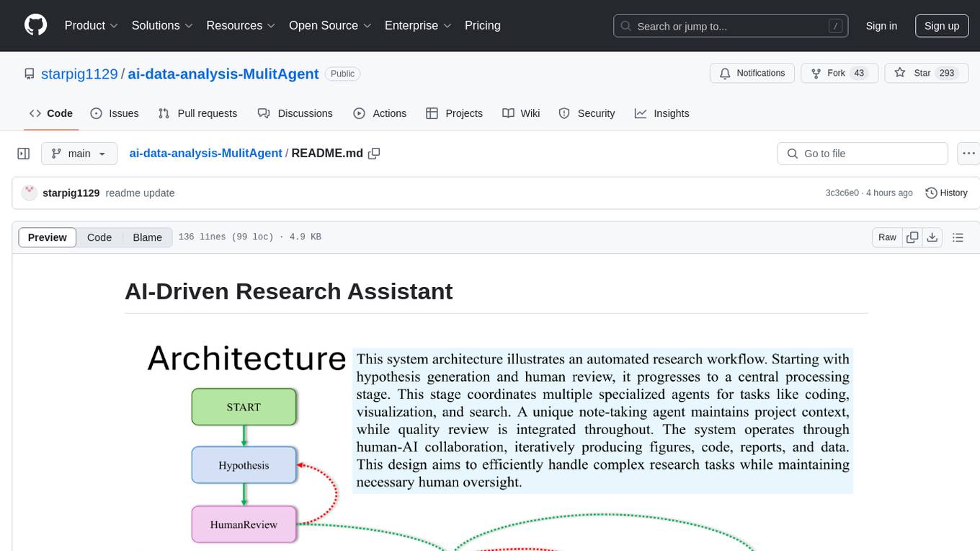Expand the Open Source menu
Image resolution: width=980 pixels, height=551 pixels.
330,25
